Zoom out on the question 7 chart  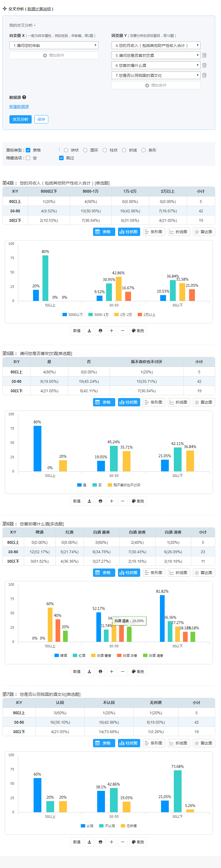coord(123,842)
